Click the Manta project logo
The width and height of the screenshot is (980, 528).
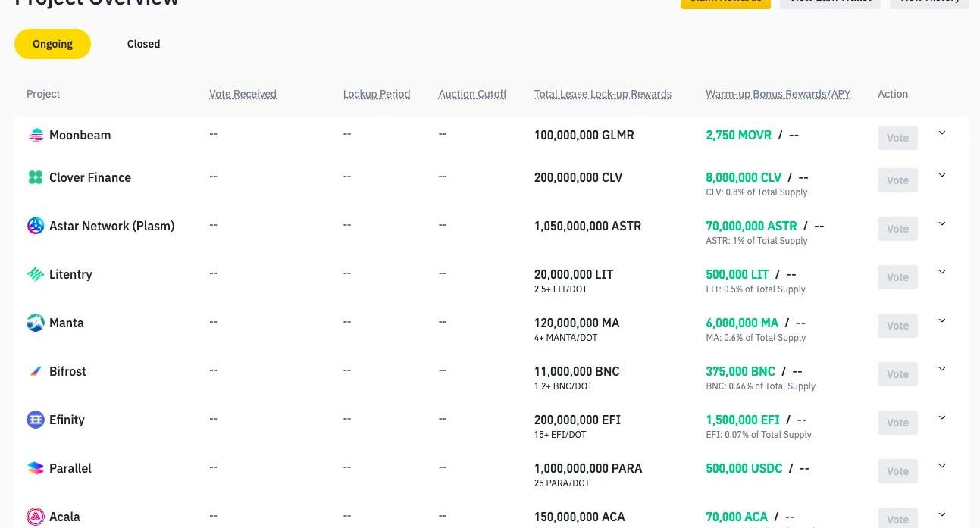36,323
